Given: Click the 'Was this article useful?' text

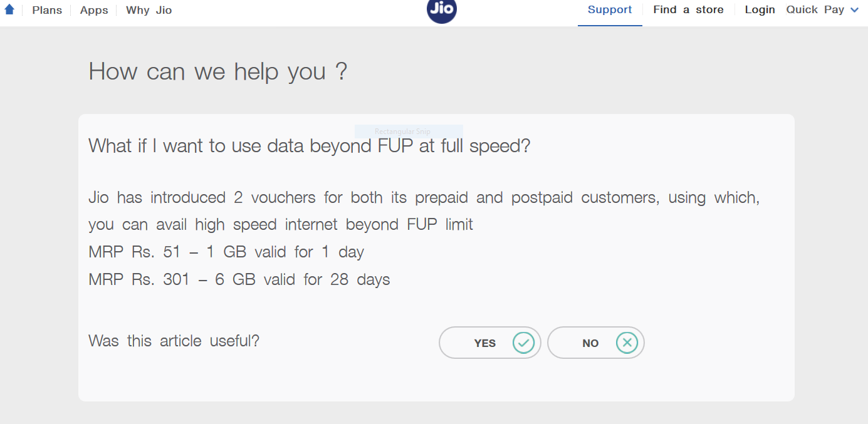Looking at the screenshot, I should 174,341.
